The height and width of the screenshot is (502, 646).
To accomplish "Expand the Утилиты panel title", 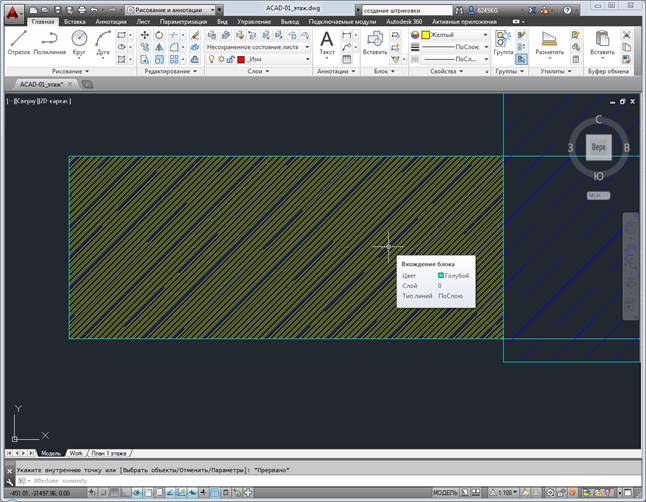I will [x=556, y=71].
